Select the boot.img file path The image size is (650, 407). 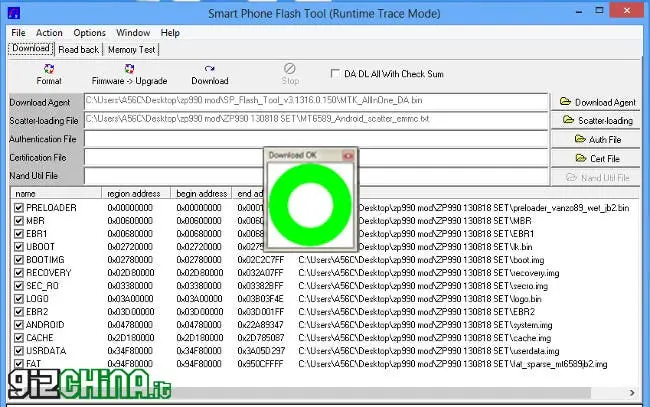pyautogui.click(x=421, y=260)
